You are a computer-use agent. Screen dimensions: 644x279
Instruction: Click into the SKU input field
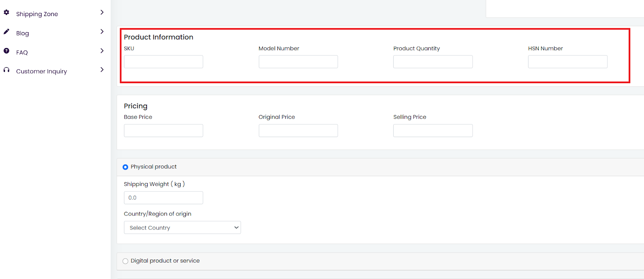pyautogui.click(x=163, y=62)
